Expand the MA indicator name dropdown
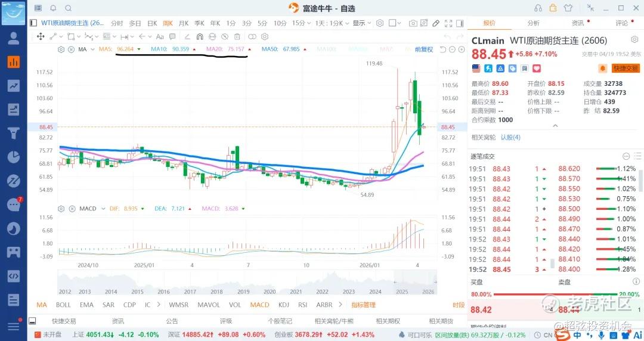The image size is (644, 341). tap(92, 49)
